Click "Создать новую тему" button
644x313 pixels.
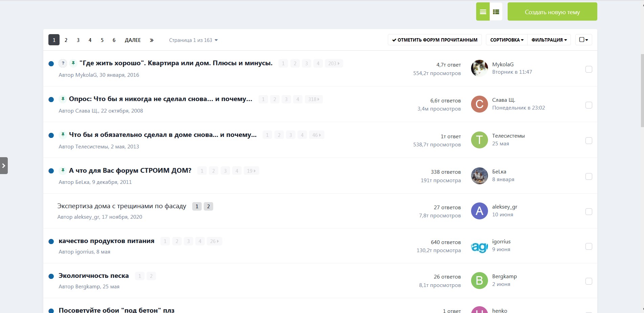tap(552, 11)
